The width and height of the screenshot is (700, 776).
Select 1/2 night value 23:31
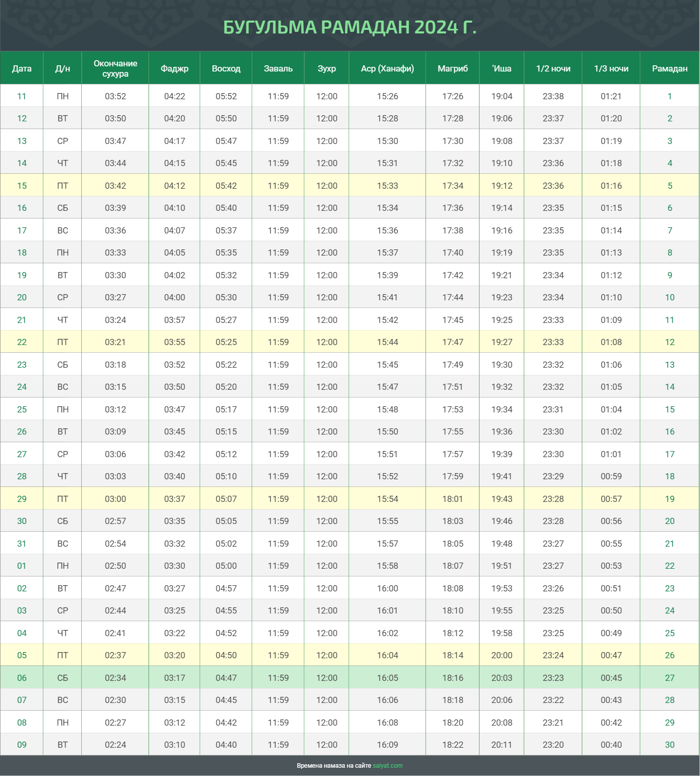click(553, 409)
